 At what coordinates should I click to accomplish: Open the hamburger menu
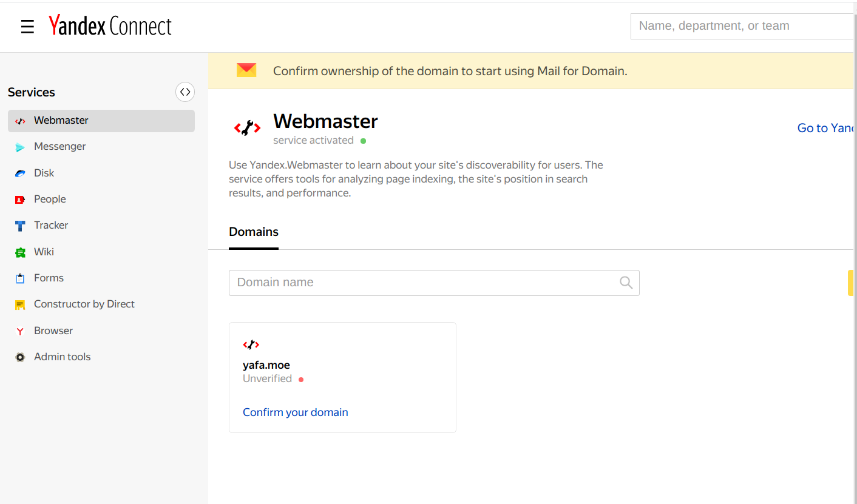[x=27, y=27]
